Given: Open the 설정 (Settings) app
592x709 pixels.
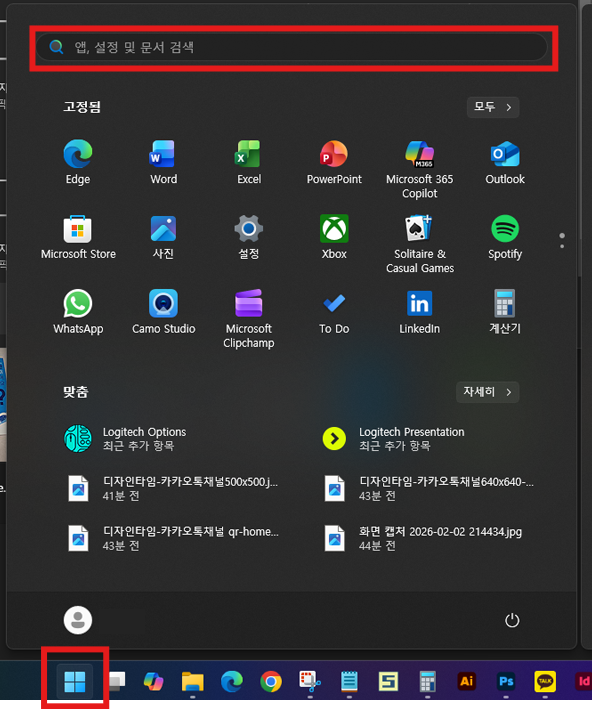Looking at the screenshot, I should click(x=249, y=237).
